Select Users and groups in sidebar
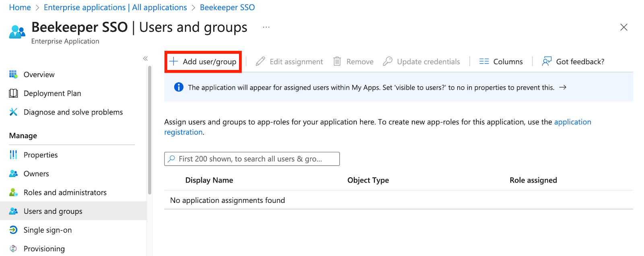This screenshot has height=256, width=644. (x=73, y=211)
